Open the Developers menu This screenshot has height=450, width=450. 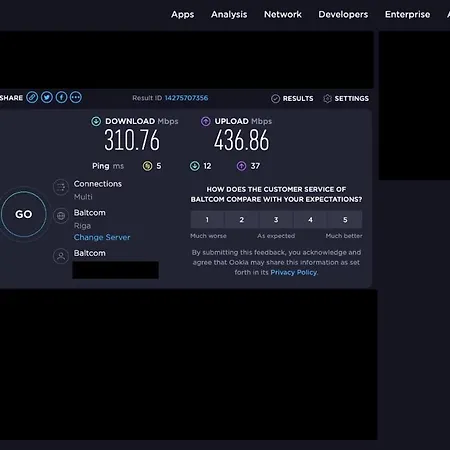tap(343, 15)
